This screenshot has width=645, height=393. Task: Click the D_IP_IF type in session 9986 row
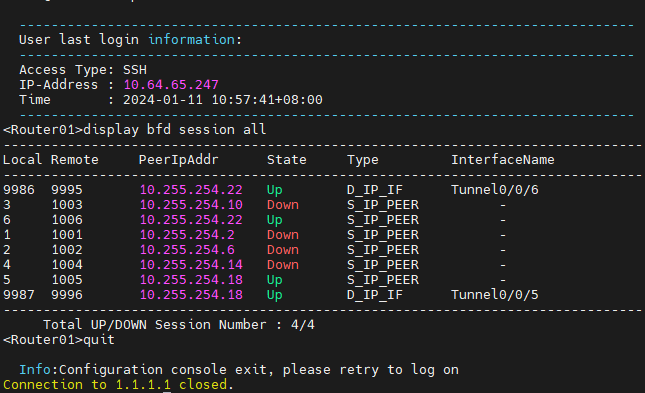(375, 190)
